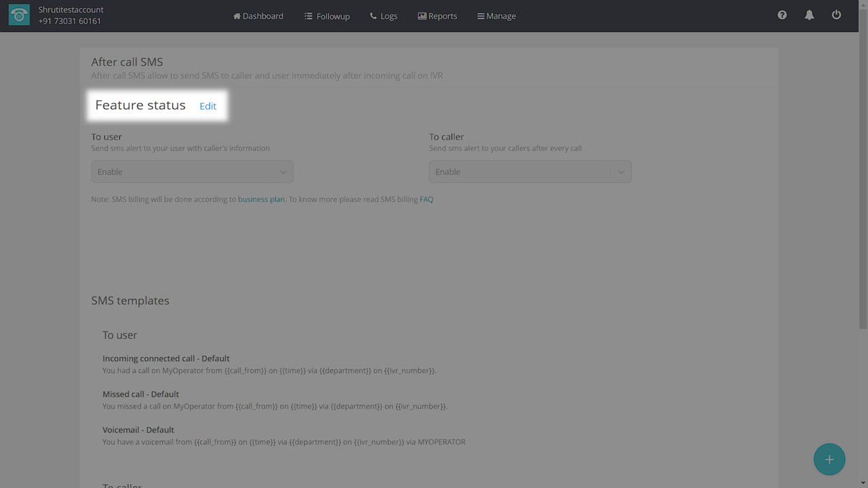Click the To caller dropdown chevron arrow
This screenshot has height=488, width=868.
621,172
